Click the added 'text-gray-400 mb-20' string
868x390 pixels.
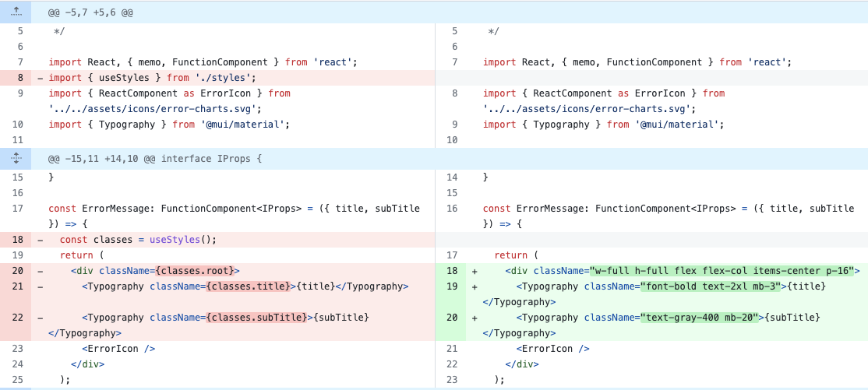(699, 318)
